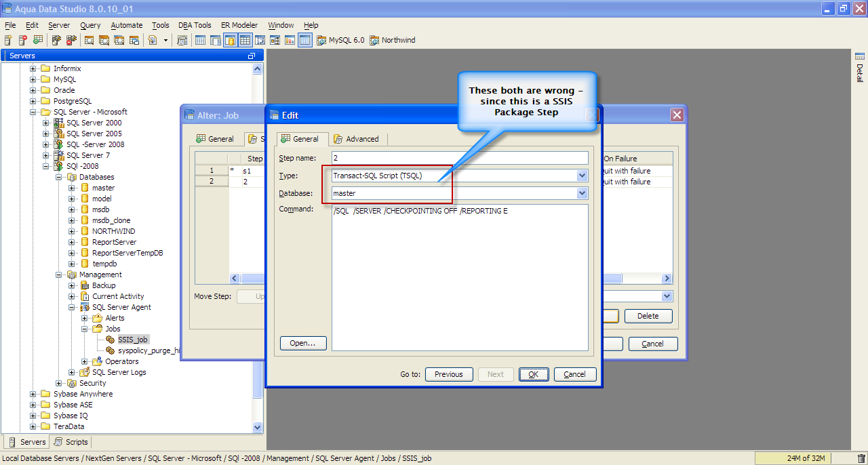Toggle the highlighted database cylinder view toolbar button

230,40
